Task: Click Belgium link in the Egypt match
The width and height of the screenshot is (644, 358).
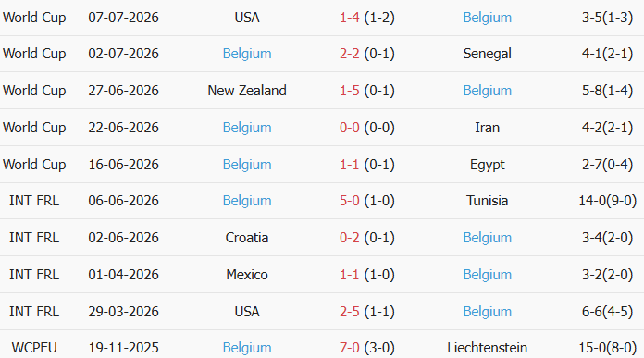Action: (x=247, y=165)
